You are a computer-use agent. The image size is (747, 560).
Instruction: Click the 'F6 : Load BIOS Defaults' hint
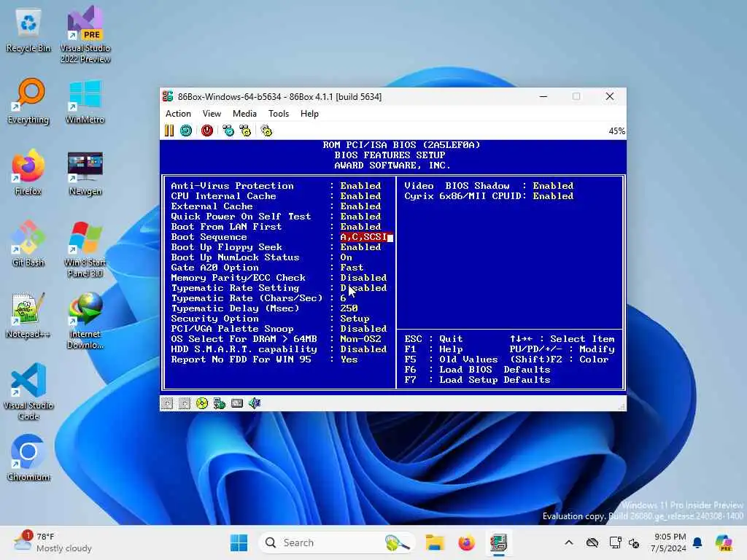click(x=477, y=370)
